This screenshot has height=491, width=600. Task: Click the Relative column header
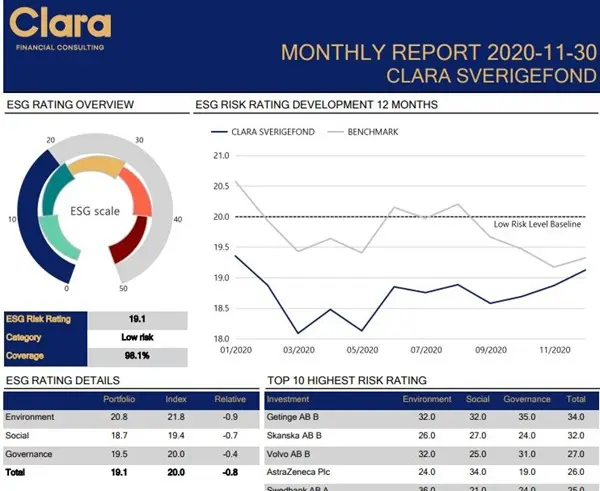tap(230, 399)
